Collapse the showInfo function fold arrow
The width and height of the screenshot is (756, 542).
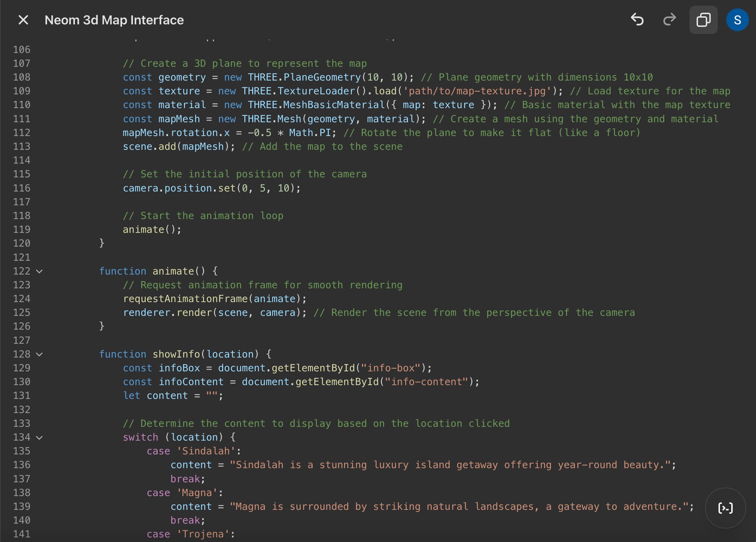40,354
